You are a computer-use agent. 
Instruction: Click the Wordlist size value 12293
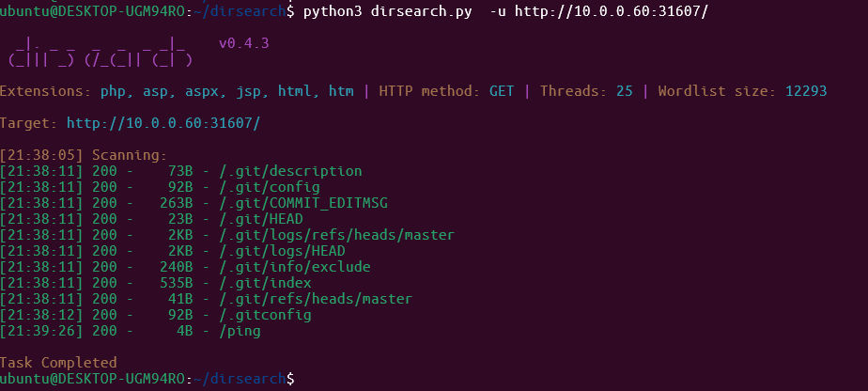(x=806, y=91)
